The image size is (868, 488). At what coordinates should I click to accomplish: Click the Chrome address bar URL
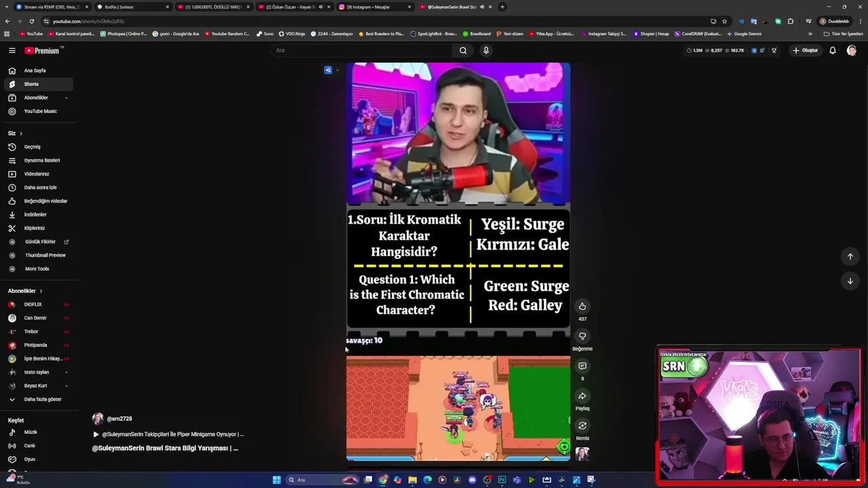[89, 21]
